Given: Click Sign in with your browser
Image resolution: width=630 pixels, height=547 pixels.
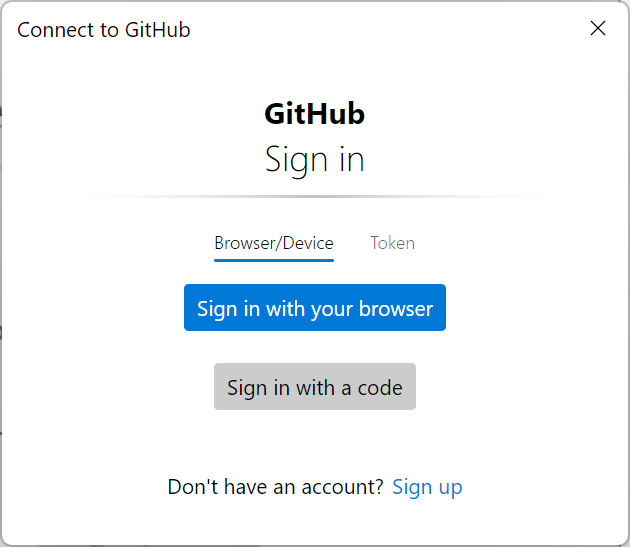Looking at the screenshot, I should (x=315, y=308).
